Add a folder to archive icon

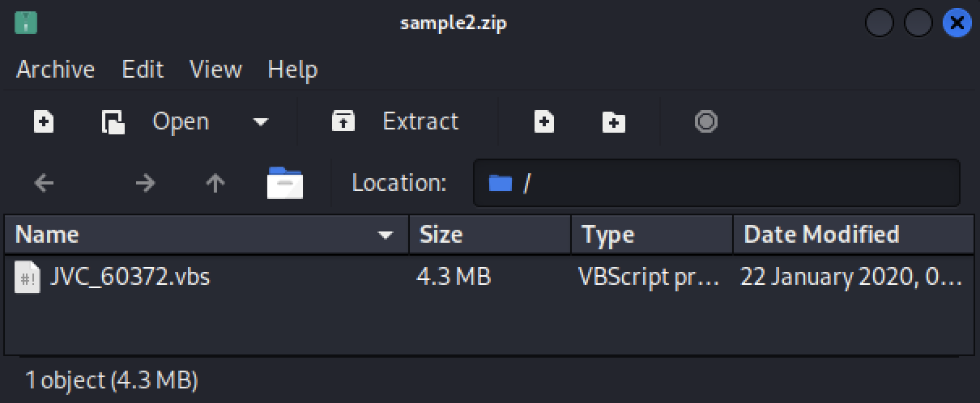(614, 122)
